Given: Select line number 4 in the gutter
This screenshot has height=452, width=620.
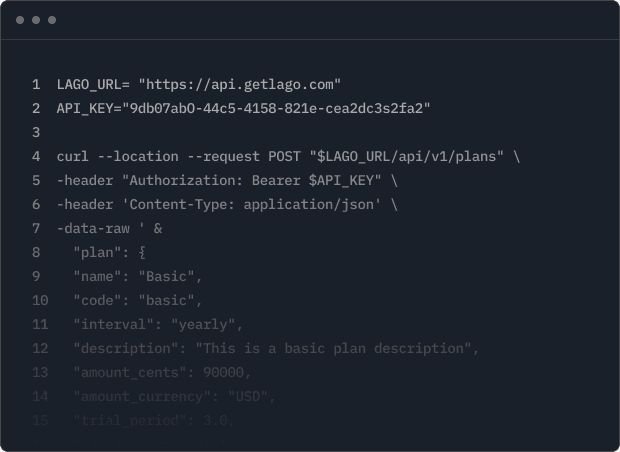Looking at the screenshot, I should 36,156.
